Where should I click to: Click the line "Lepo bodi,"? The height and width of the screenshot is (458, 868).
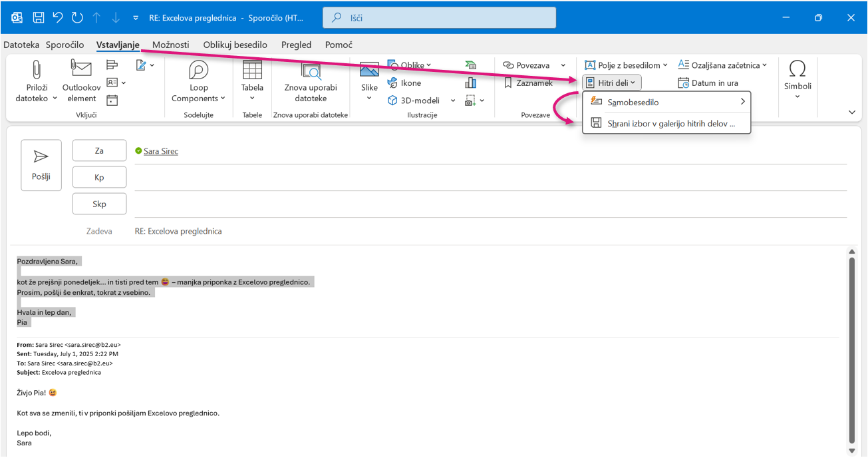tap(34, 433)
